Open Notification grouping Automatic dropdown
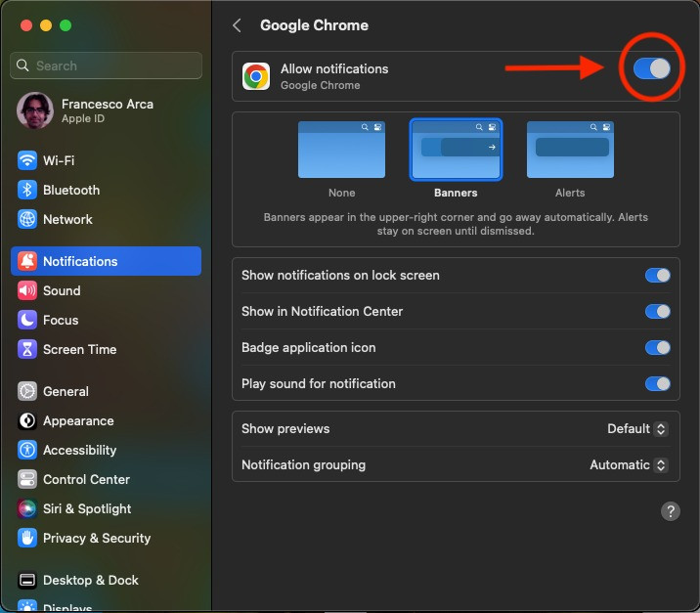 pos(629,465)
